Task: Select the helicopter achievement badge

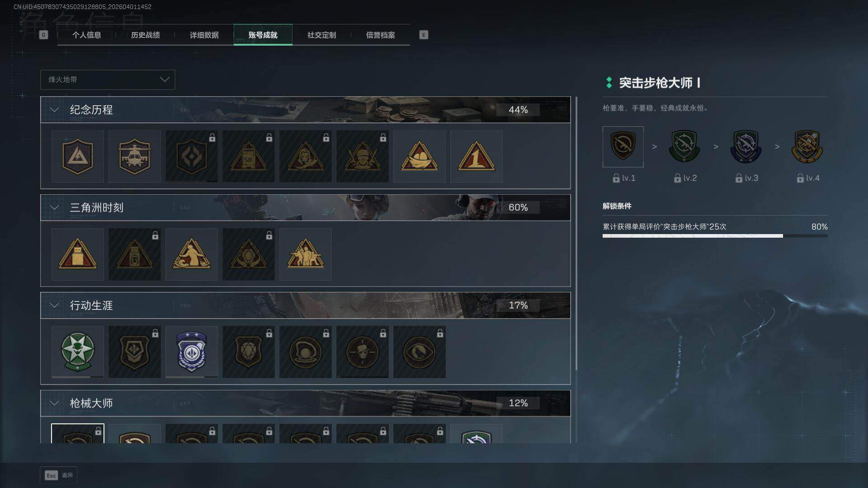Action: [134, 156]
